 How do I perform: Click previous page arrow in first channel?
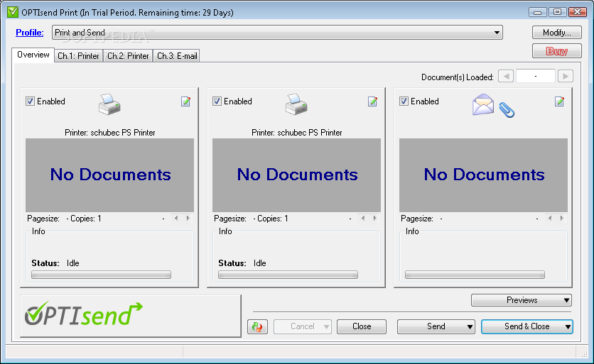point(176,218)
